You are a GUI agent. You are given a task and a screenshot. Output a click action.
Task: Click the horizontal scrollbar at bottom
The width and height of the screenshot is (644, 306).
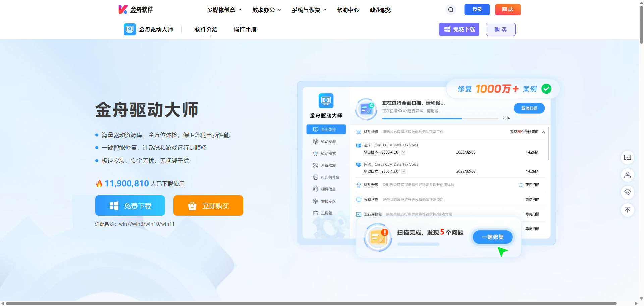(x=311, y=303)
